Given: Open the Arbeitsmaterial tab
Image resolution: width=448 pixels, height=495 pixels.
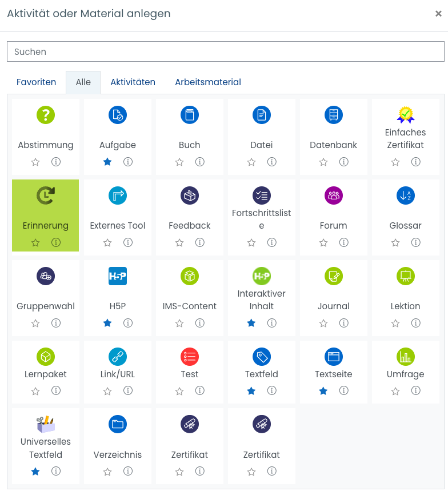Looking at the screenshot, I should [x=208, y=82].
